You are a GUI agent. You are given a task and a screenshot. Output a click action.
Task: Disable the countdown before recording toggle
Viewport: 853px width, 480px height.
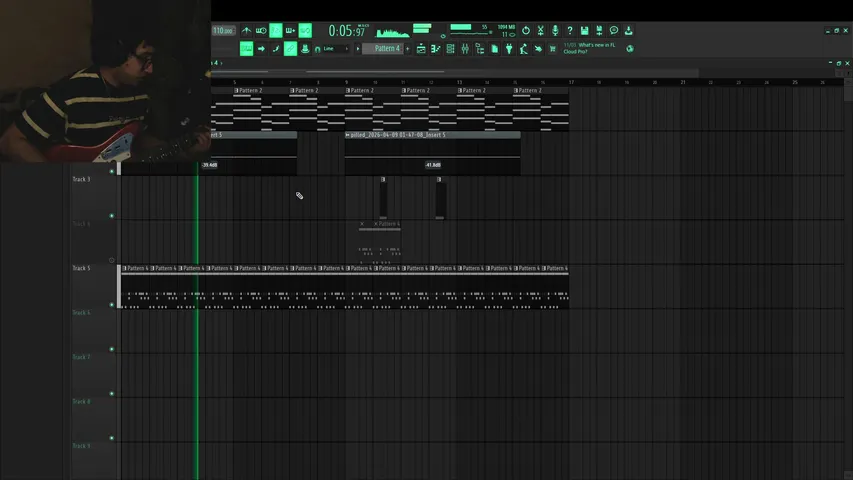point(276,30)
